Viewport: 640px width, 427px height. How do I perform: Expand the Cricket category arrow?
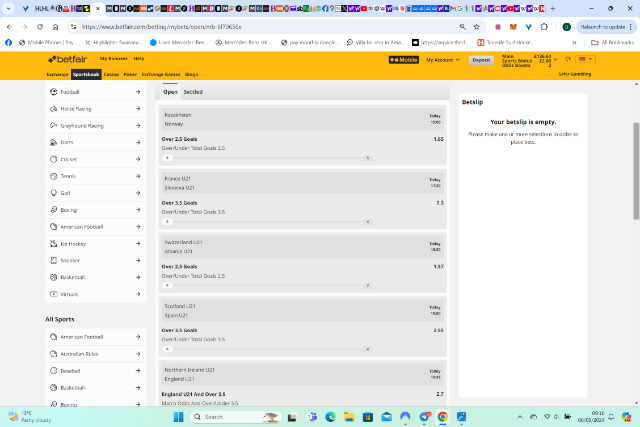[138, 159]
